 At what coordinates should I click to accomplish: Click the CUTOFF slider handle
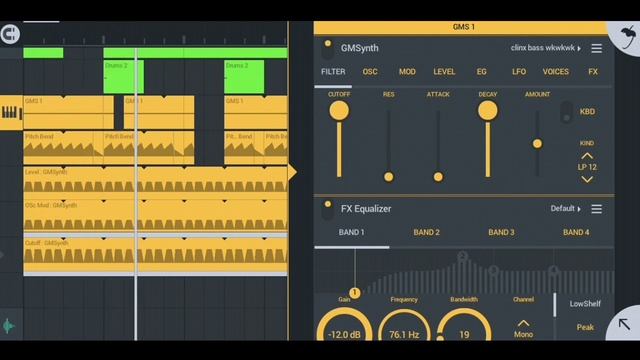tap(339, 111)
